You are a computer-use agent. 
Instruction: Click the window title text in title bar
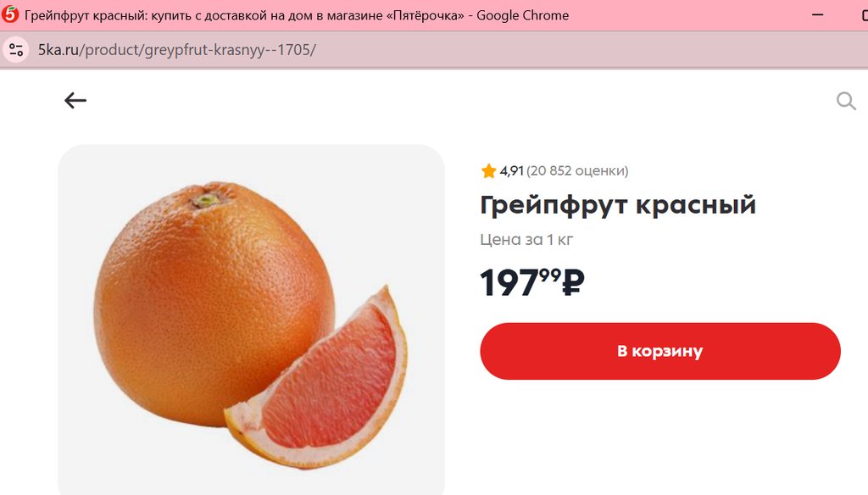pos(297,15)
